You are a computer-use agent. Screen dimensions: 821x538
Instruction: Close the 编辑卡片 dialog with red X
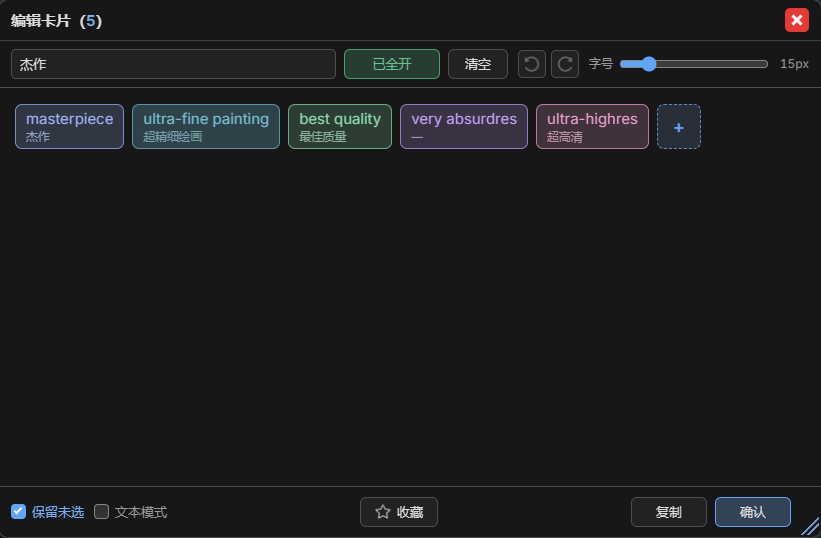[x=796, y=20]
